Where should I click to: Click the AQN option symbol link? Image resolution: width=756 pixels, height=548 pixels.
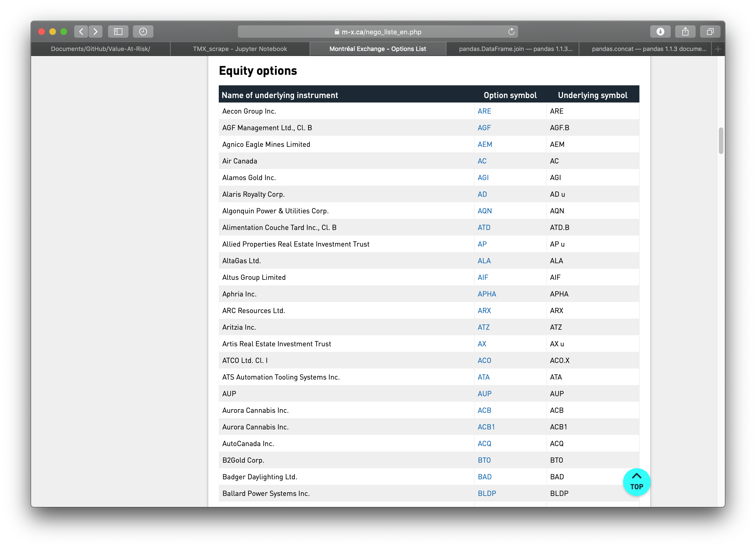click(484, 211)
